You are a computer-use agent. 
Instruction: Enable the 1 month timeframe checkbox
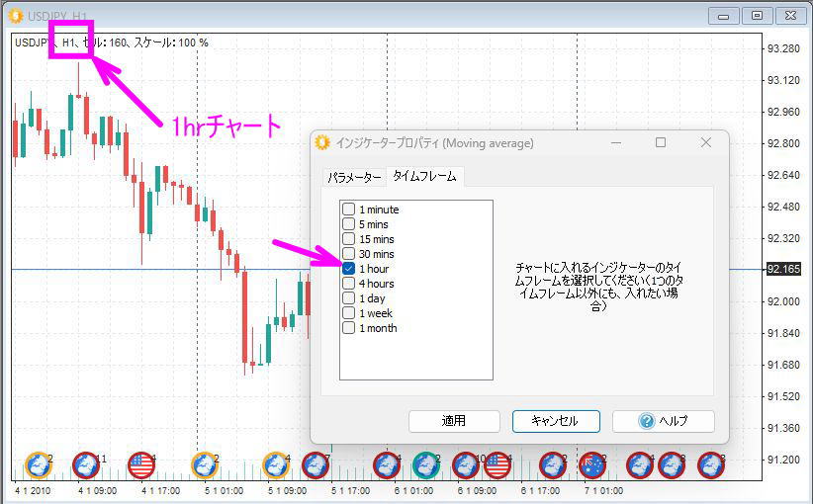348,328
